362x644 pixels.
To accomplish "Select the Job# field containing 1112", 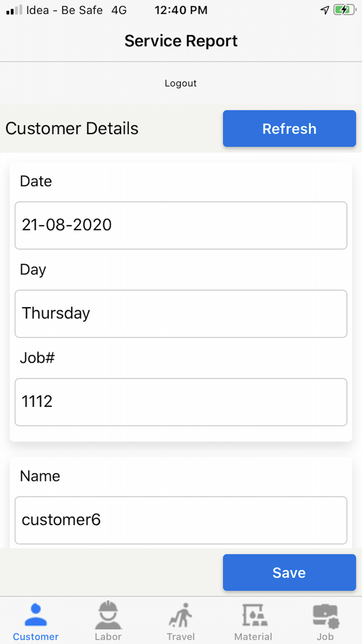I will tap(180, 402).
